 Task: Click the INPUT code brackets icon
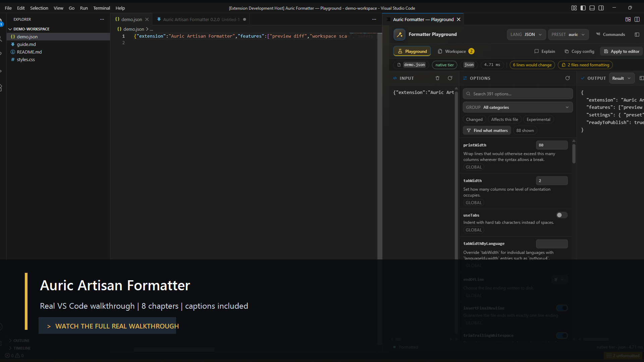395,78
